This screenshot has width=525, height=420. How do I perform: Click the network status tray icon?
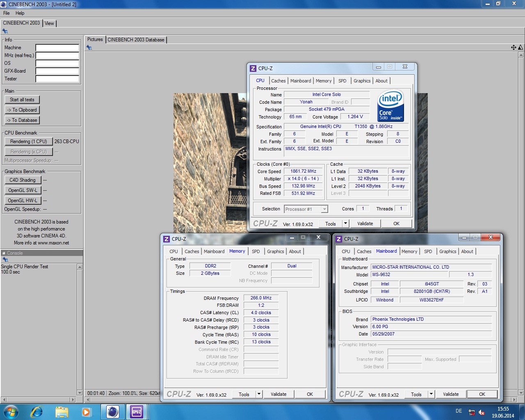[472, 412]
